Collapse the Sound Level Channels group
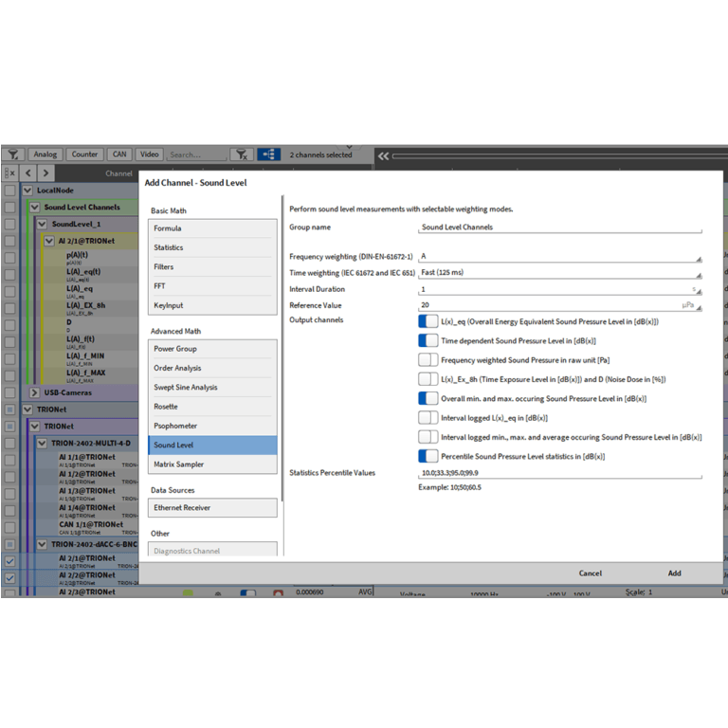The height and width of the screenshot is (728, 728). coord(35,208)
